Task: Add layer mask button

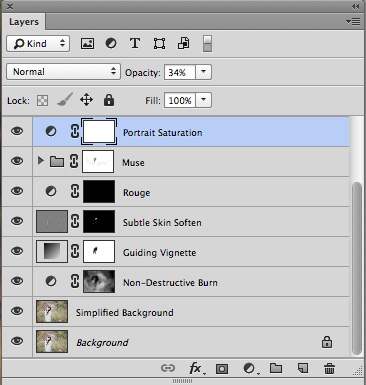Action: pyautogui.click(x=222, y=369)
